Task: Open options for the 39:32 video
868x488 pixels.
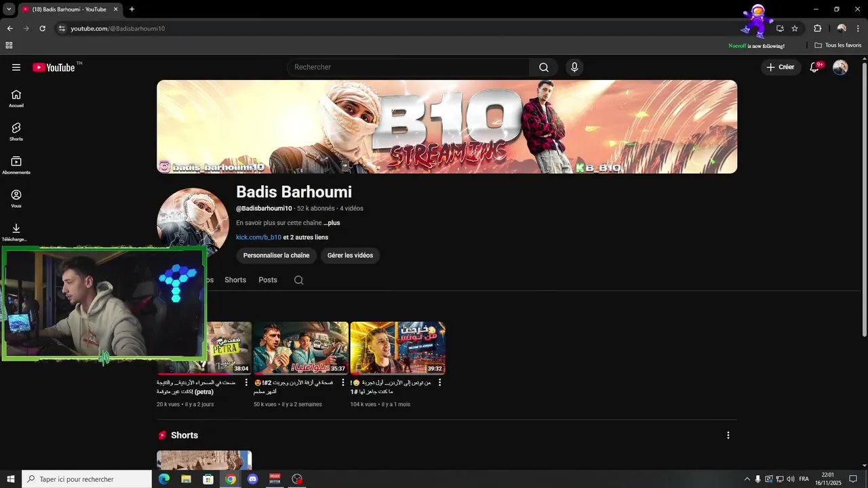Action: 439,383
